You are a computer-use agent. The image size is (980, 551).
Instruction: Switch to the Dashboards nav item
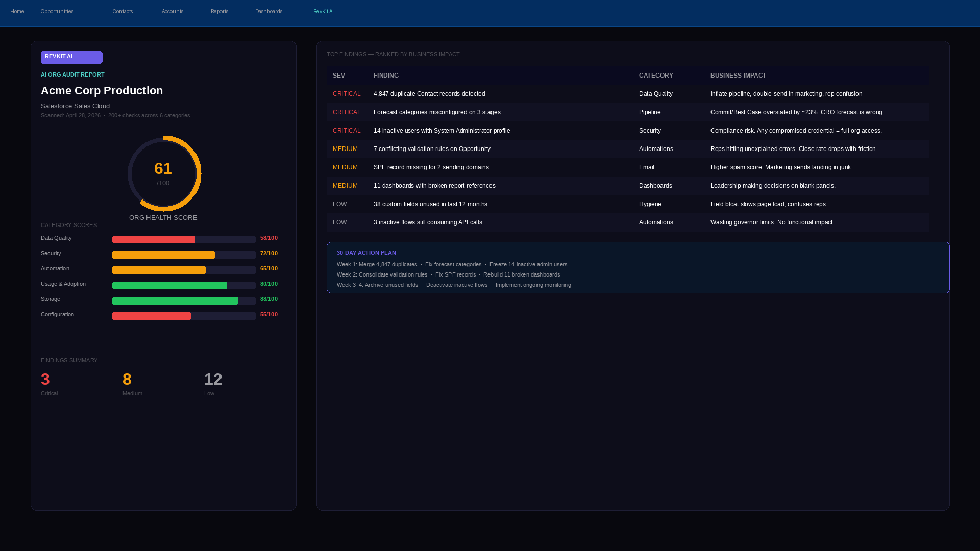click(x=268, y=11)
